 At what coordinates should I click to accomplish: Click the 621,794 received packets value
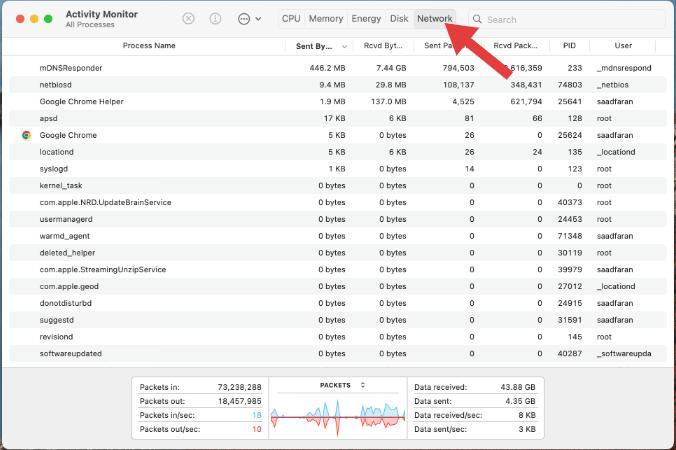tap(526, 101)
